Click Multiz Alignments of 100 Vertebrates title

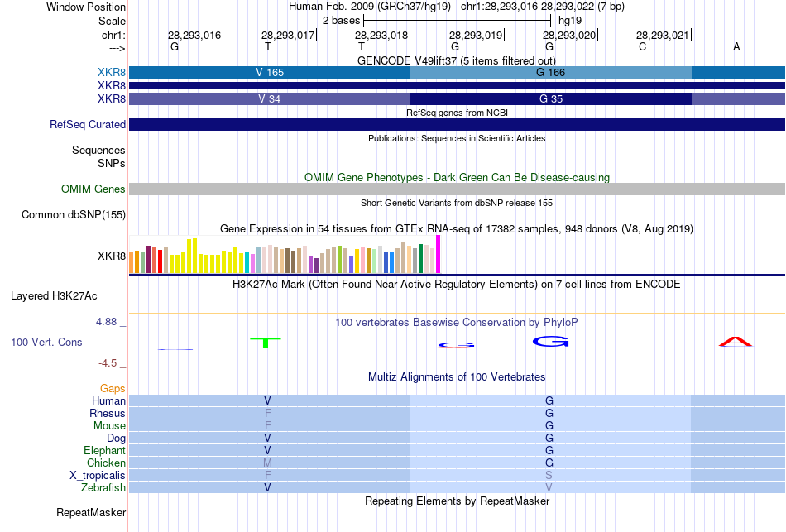pyautogui.click(x=457, y=376)
